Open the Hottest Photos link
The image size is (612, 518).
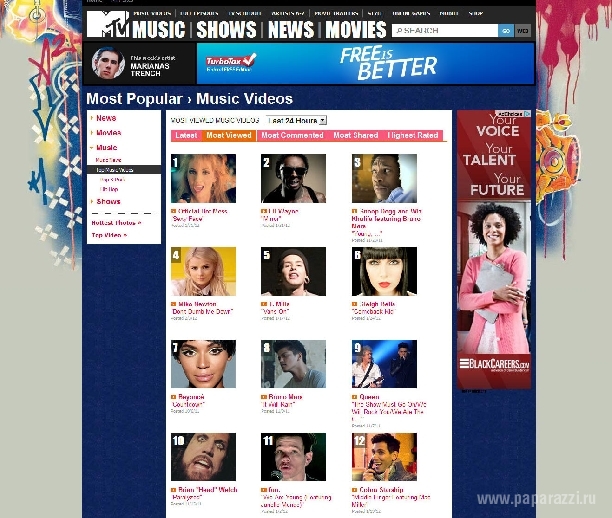tap(116, 223)
